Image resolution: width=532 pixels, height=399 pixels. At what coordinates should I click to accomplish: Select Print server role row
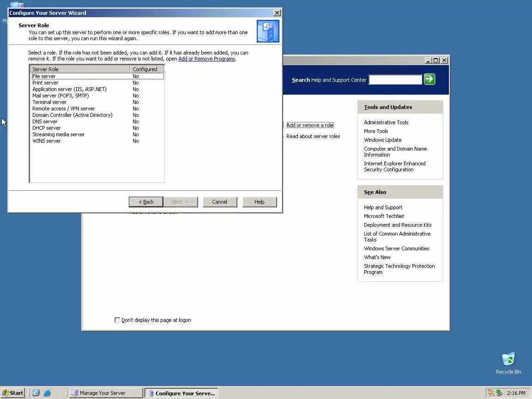(x=98, y=83)
